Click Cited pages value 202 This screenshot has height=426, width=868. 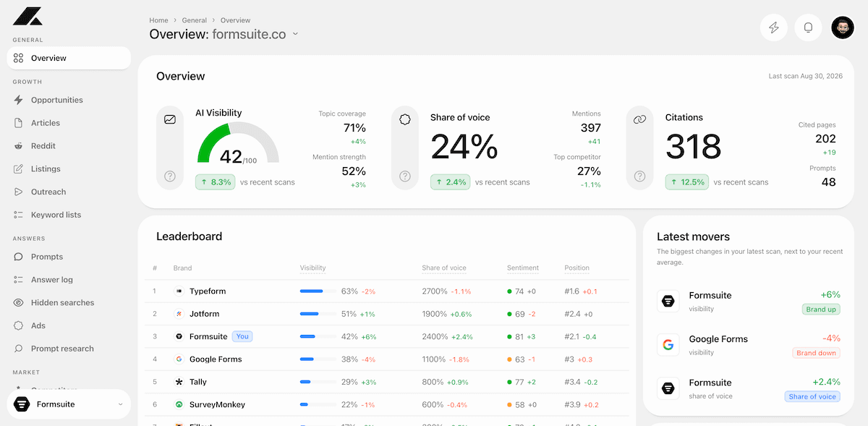tap(825, 139)
